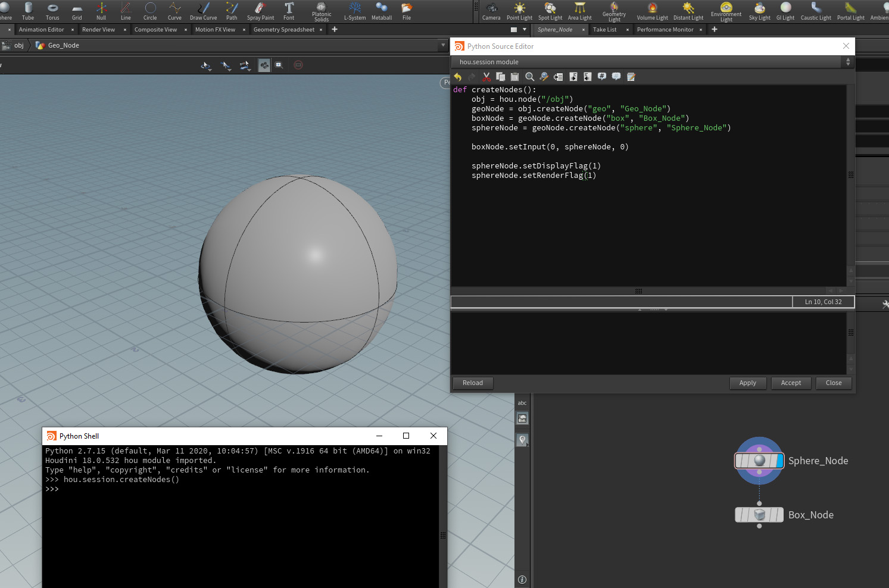Click the Reload button

point(473,383)
